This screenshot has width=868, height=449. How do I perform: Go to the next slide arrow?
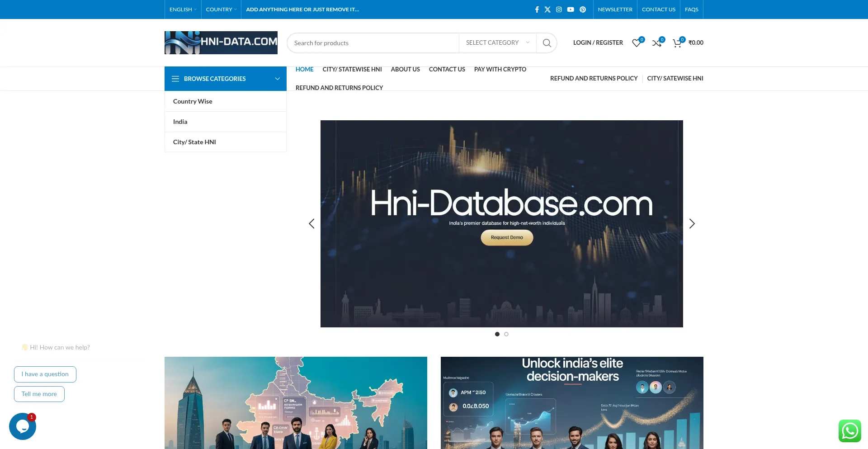pos(692,224)
